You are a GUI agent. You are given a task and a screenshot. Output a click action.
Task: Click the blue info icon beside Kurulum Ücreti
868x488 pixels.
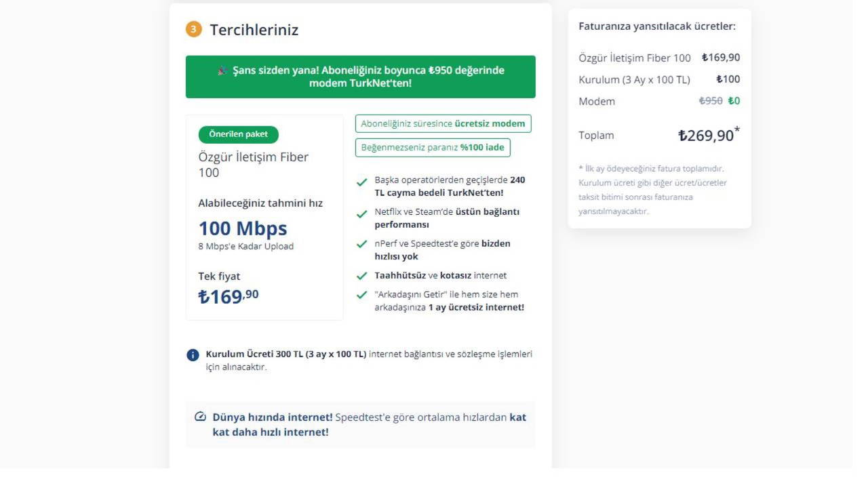pos(193,355)
